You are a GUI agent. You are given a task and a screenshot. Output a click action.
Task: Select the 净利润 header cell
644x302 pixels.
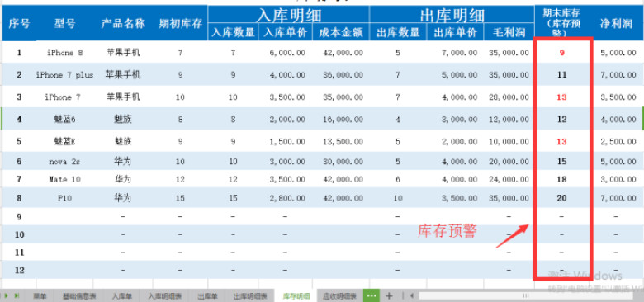(616, 23)
